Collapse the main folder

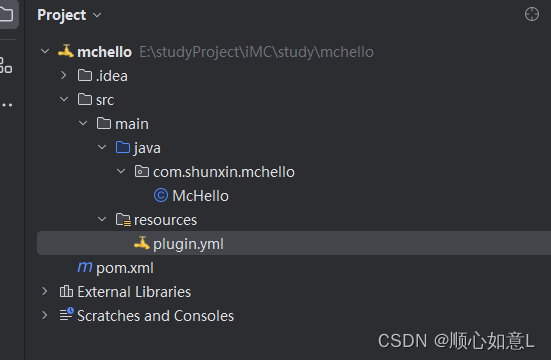[x=83, y=123]
